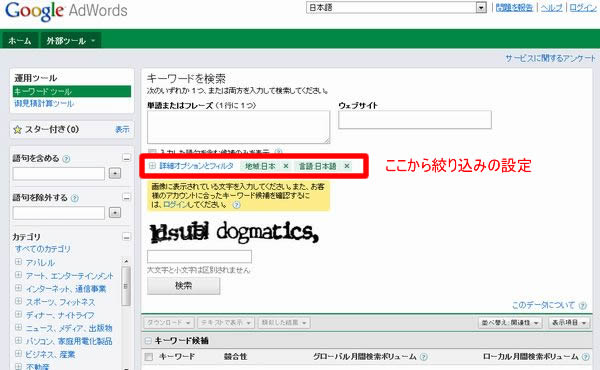The height and width of the screenshot is (370, 600).
Task: Focus the ウェブサイト input field
Action: click(415, 120)
